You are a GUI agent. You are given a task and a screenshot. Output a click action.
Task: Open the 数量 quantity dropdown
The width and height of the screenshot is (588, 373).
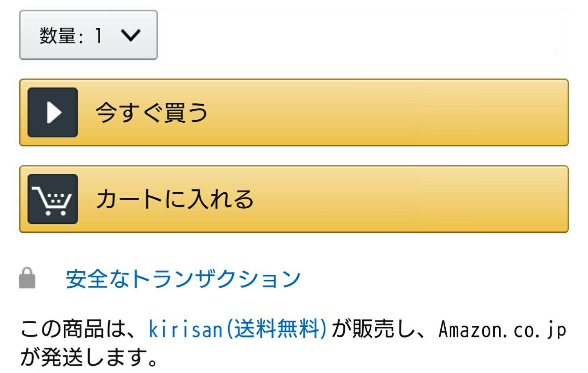88,35
